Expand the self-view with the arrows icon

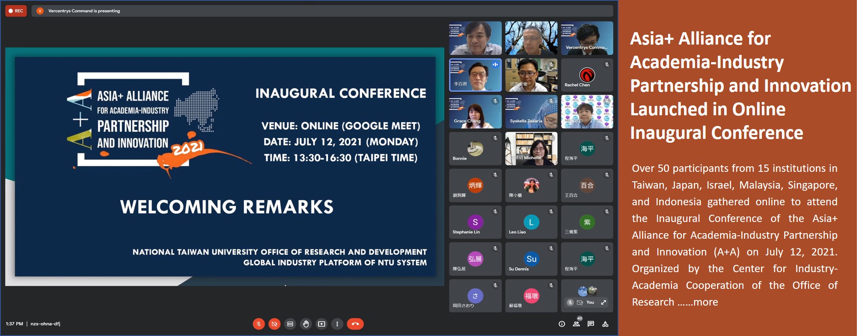pyautogui.click(x=603, y=302)
